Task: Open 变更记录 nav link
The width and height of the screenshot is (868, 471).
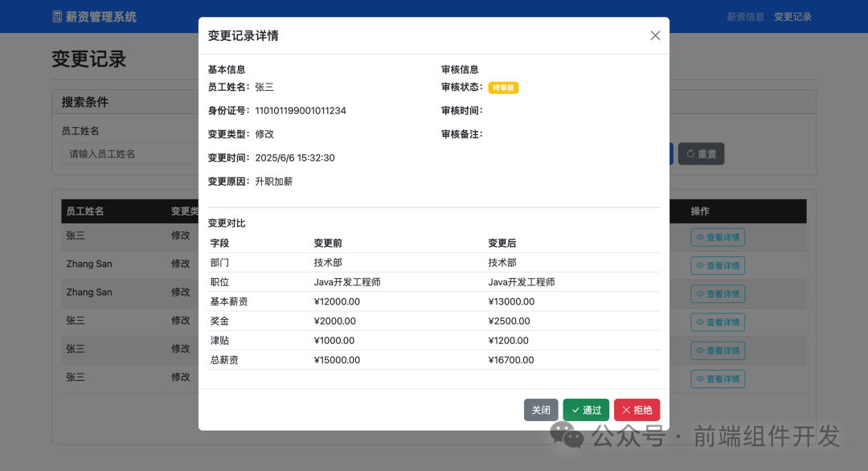Action: 792,17
